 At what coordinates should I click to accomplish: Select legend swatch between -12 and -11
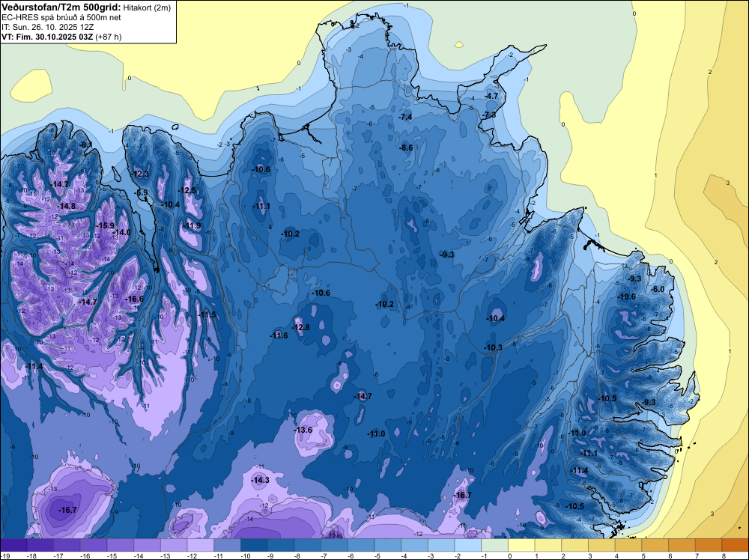[201, 545]
